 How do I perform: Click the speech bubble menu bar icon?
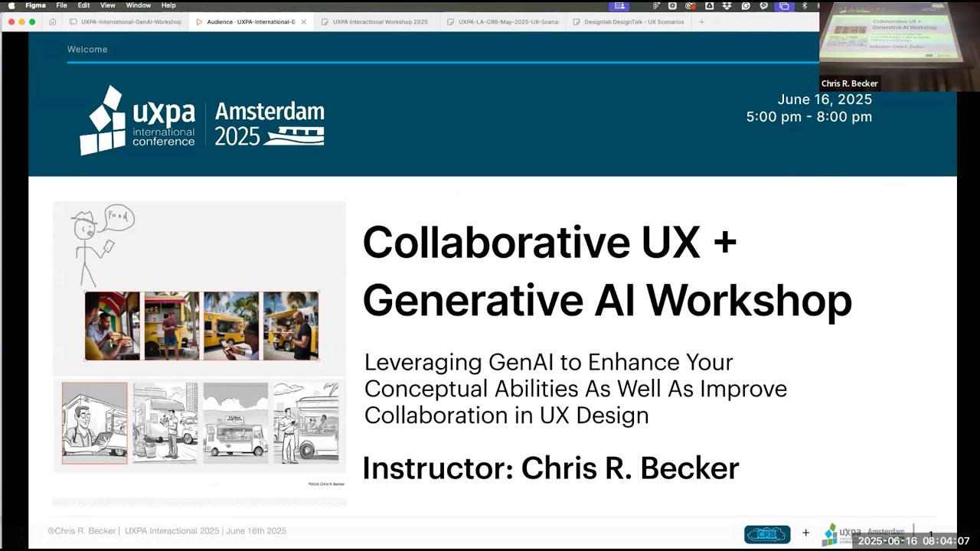[x=764, y=5]
